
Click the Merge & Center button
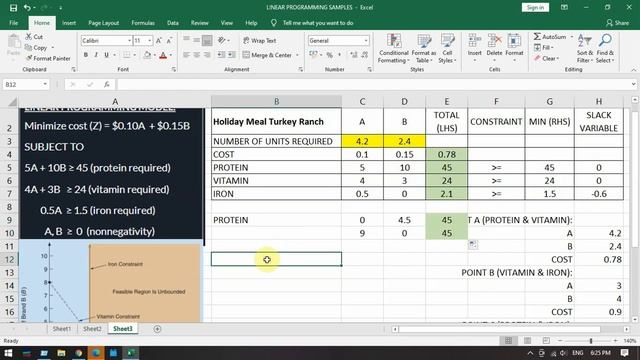[267, 55]
